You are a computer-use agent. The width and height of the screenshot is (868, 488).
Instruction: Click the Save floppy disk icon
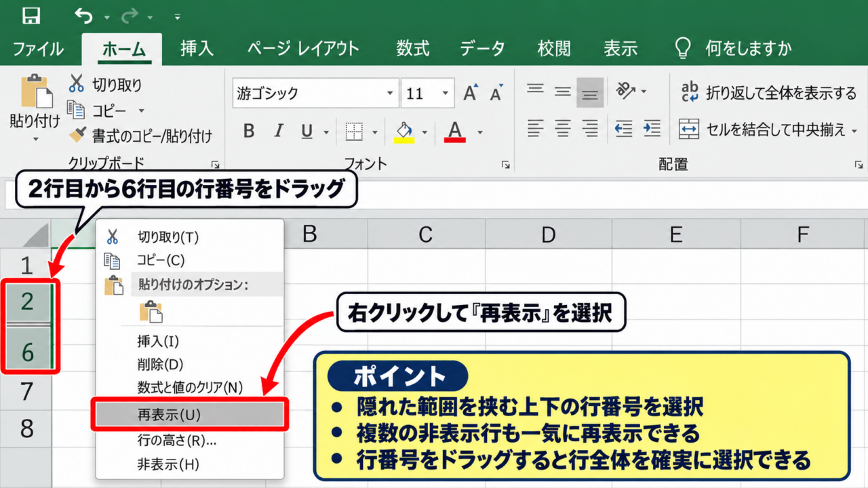coord(31,16)
